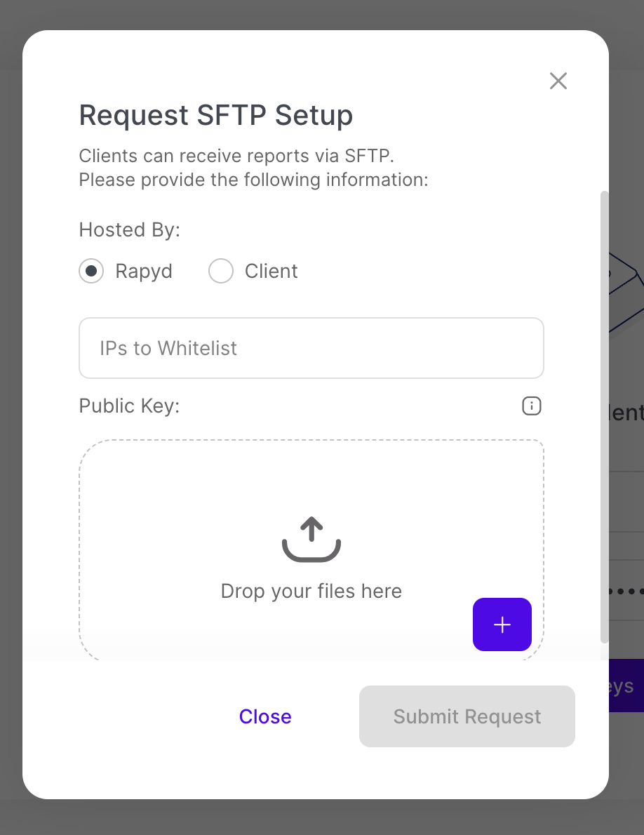Screen dimensions: 644x835
Task: Close the SFTP dialog with the X icon
Action: tap(558, 81)
